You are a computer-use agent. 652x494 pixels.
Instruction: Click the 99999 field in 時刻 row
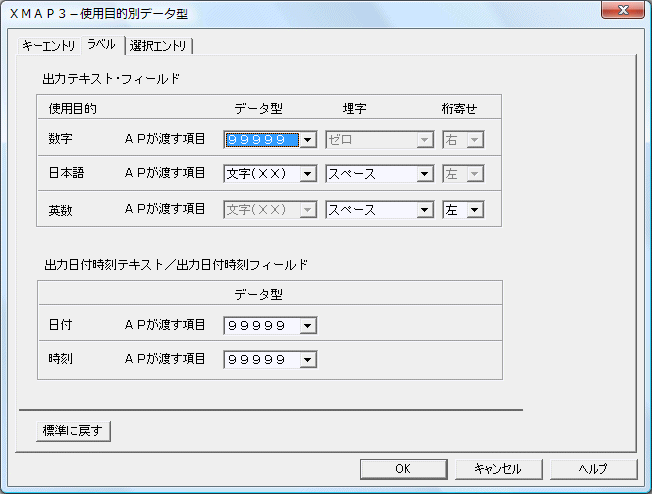(262, 359)
